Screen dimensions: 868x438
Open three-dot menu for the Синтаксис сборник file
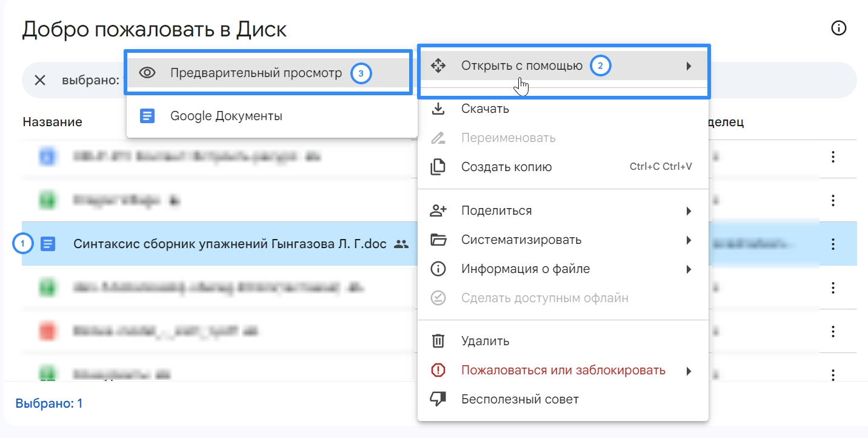point(833,244)
